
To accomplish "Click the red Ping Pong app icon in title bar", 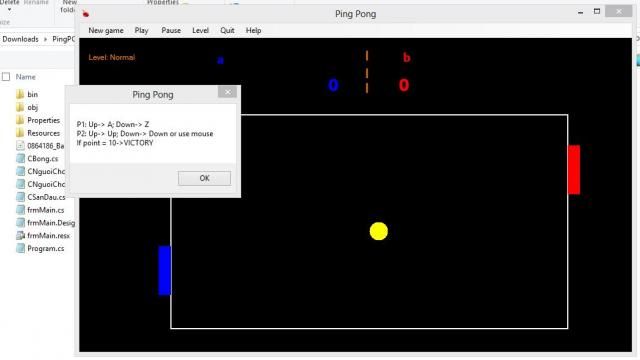I will pyautogui.click(x=86, y=14).
